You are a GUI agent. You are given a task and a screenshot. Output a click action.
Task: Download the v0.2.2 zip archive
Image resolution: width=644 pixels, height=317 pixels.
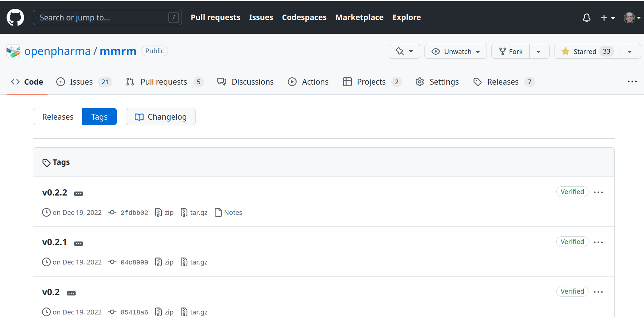(164, 212)
